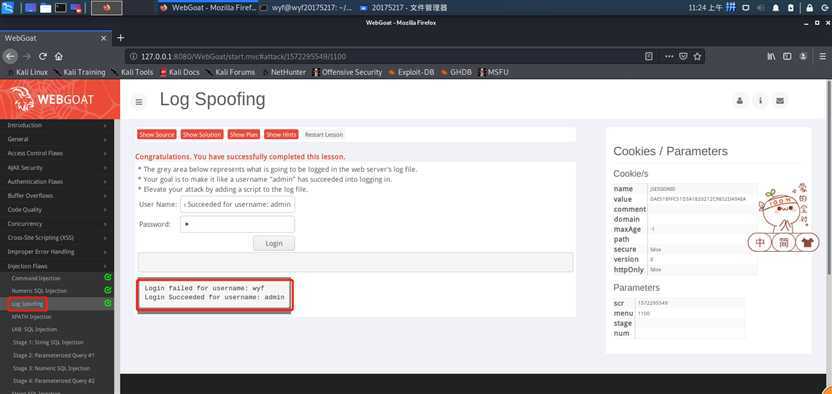
Task: Expand the AJAX Security category
Action: pos(57,168)
